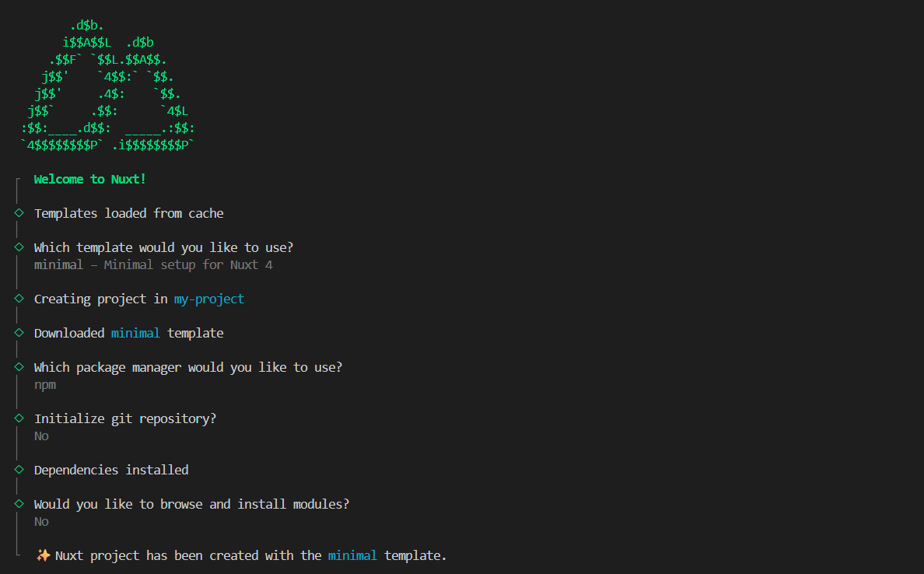924x574 pixels.
Task: Click the diamond beside Creating project line
Action: [19, 298]
